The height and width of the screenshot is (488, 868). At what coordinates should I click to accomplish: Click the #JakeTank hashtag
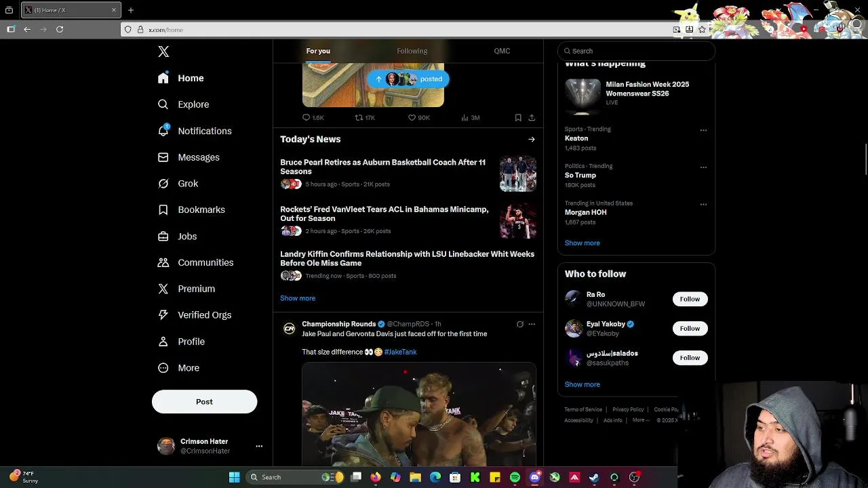coord(400,352)
